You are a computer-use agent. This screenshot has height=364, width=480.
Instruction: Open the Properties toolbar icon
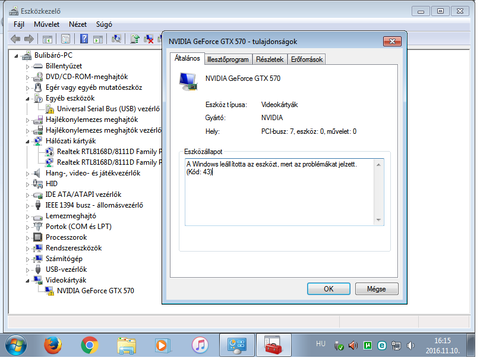pyautogui.click(x=65, y=39)
